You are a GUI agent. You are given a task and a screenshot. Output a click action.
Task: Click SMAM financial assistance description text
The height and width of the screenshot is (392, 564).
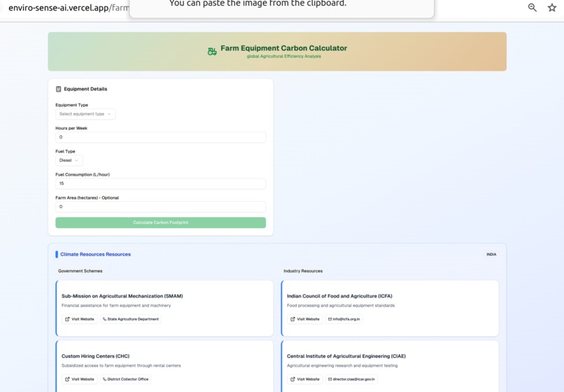coord(116,306)
